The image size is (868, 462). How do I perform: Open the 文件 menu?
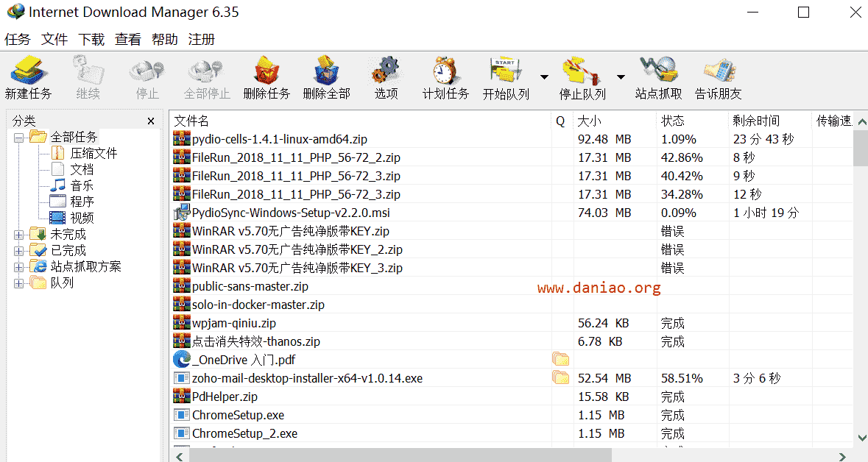54,39
